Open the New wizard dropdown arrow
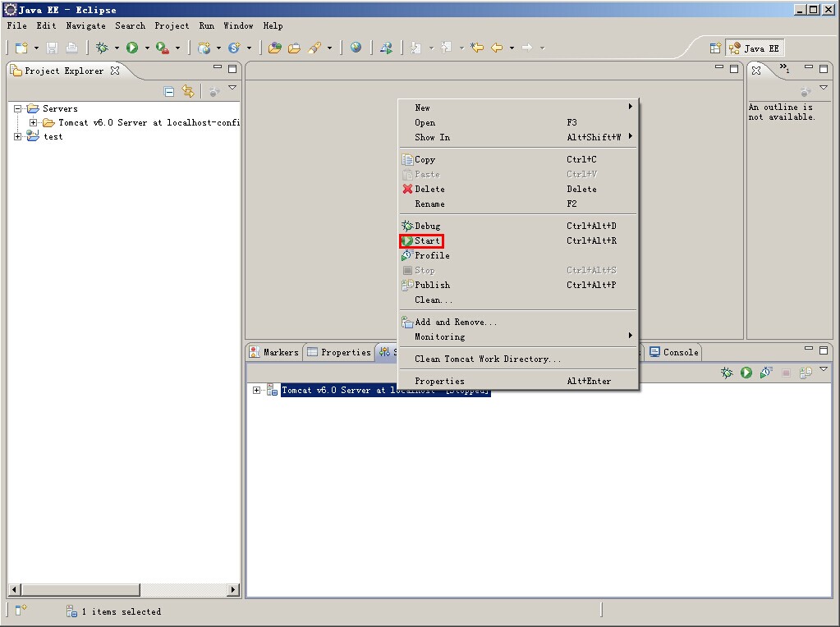Screen dimensions: 840x627 pyautogui.click(x=36, y=48)
